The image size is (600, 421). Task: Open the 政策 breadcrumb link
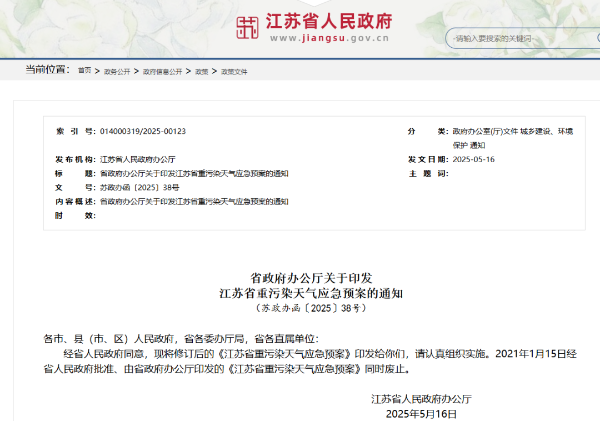tap(202, 72)
